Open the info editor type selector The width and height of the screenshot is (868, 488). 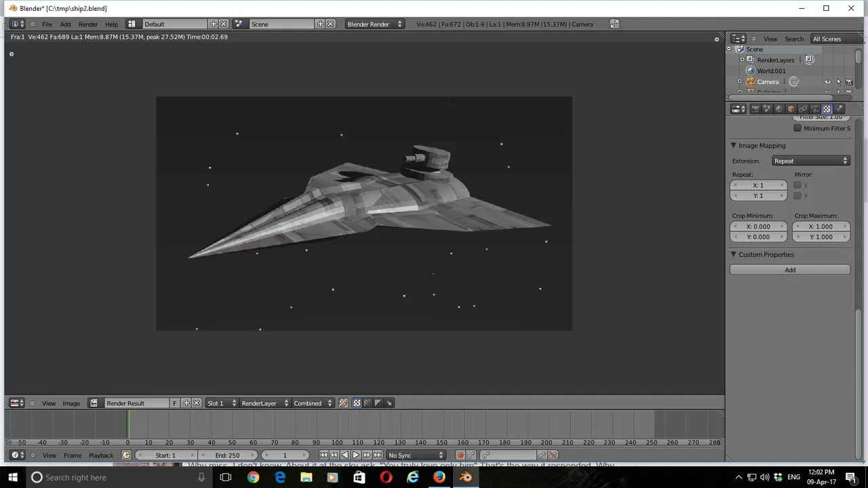click(18, 24)
